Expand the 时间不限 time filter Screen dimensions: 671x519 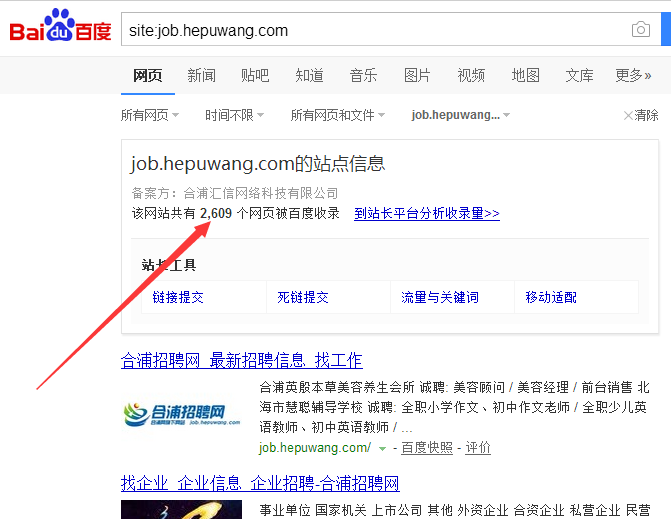click(235, 115)
